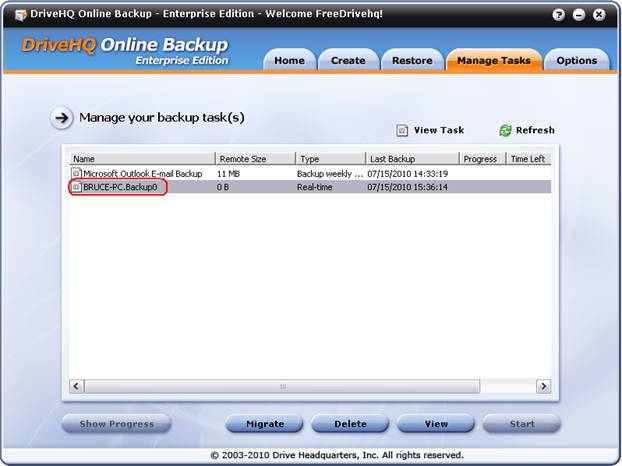Click the Progress column header
The width and height of the screenshot is (622, 466).
[482, 159]
